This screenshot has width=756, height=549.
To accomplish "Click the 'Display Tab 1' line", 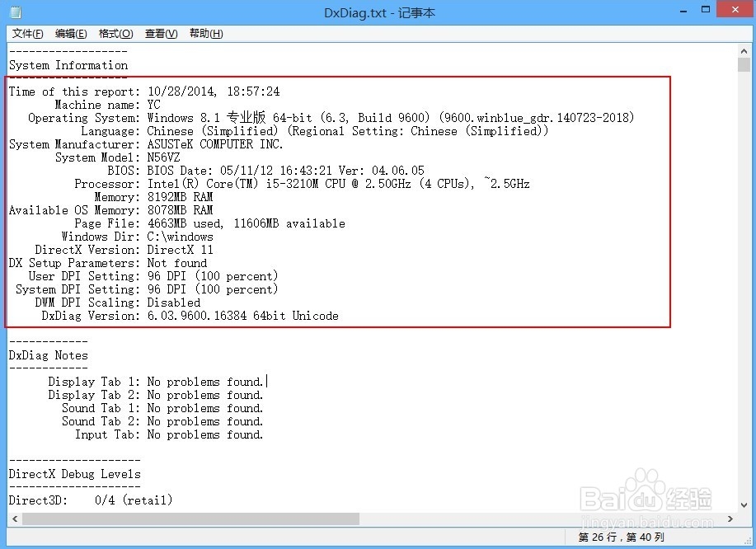I will point(156,382).
